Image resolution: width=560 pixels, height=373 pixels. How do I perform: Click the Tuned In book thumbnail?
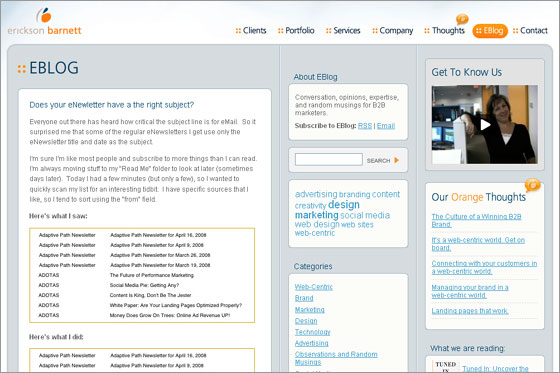click(445, 367)
